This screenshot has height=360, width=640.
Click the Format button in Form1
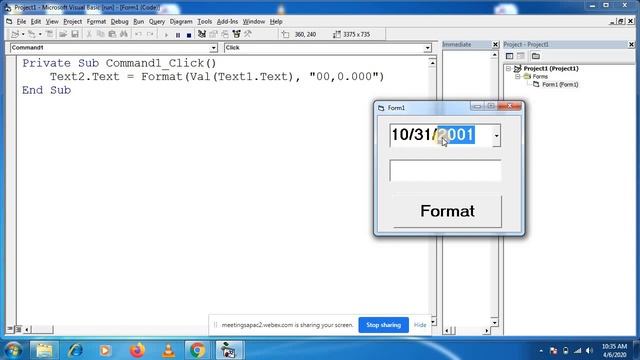447,211
